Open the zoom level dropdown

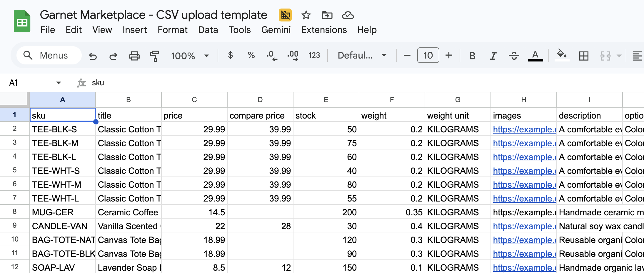click(190, 55)
